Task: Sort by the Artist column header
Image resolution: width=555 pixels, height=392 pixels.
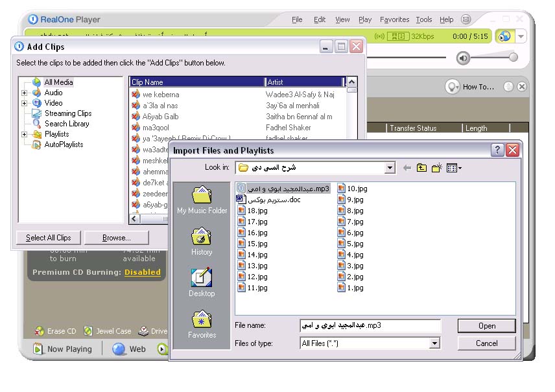Action: pyautogui.click(x=305, y=82)
